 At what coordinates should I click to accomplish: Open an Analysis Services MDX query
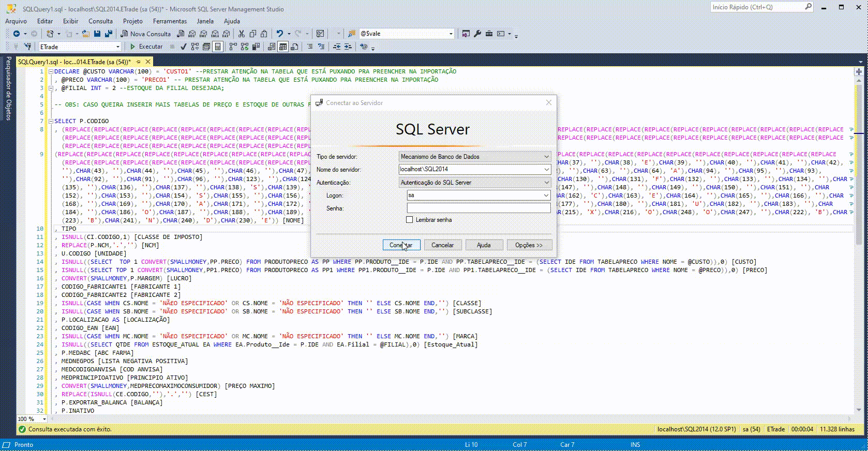point(192,34)
